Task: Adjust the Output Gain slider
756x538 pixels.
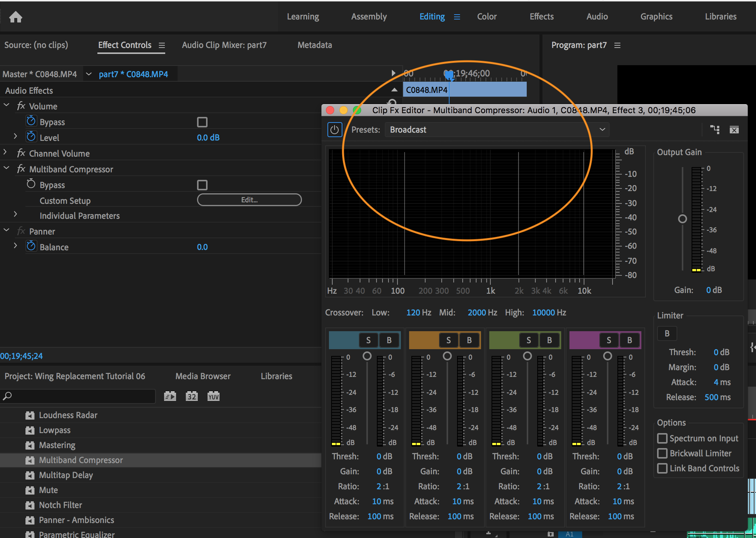Action: [x=682, y=219]
